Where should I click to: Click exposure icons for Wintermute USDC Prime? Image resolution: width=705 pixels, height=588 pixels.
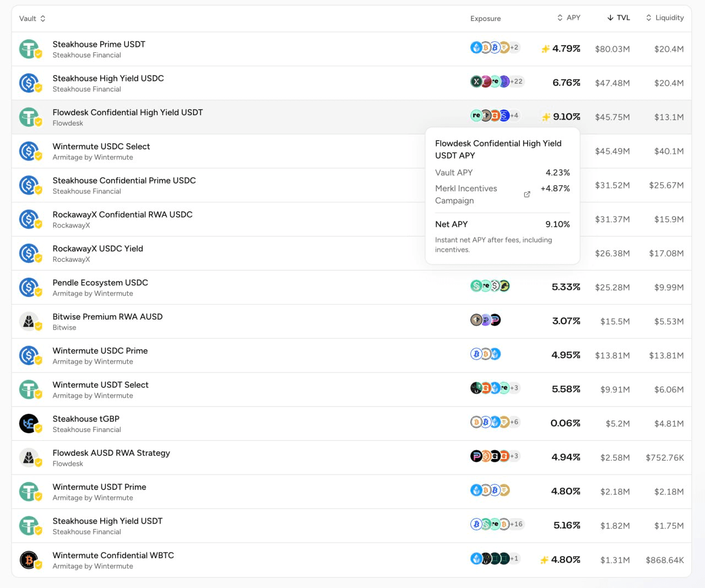[486, 354]
